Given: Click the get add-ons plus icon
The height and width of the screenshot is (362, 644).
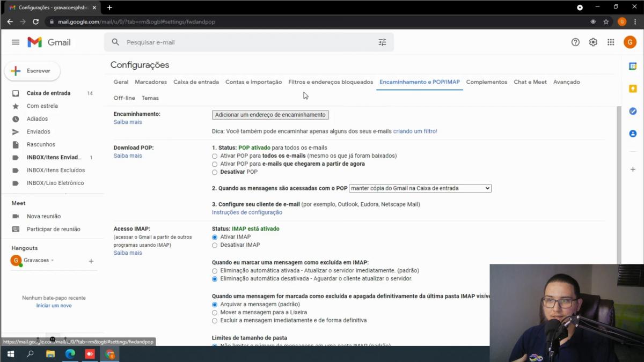Looking at the screenshot, I should pyautogui.click(x=633, y=169).
